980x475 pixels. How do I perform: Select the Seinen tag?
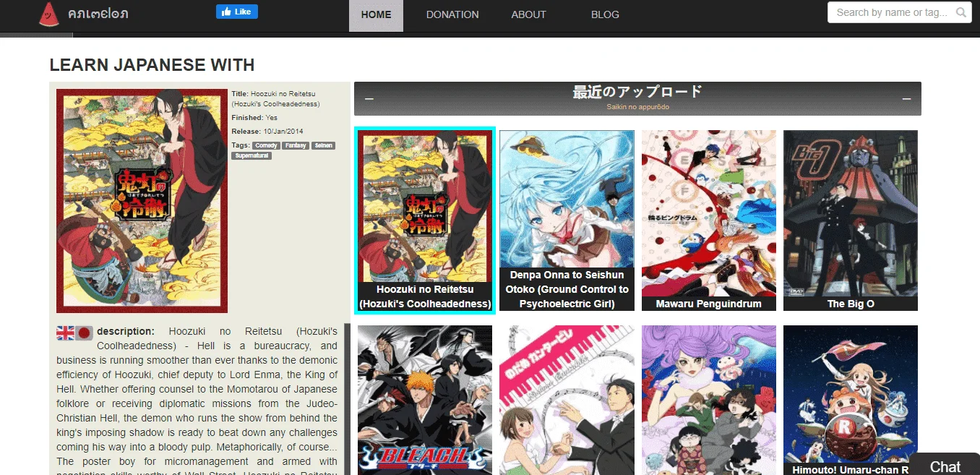pyautogui.click(x=323, y=145)
